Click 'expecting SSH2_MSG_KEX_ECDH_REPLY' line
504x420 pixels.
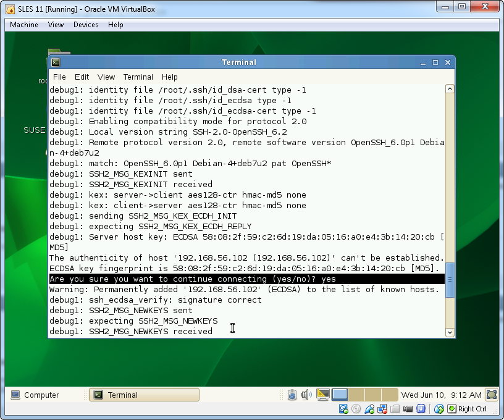coord(151,227)
